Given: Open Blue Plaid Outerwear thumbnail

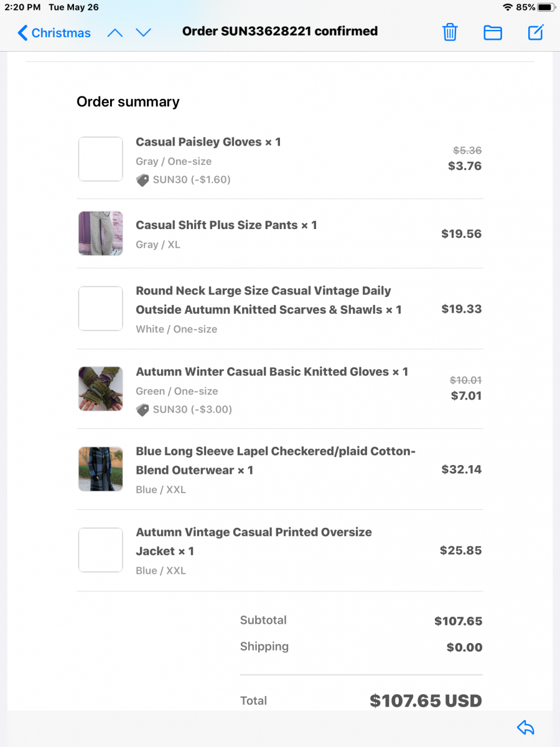Looking at the screenshot, I should point(101,469).
